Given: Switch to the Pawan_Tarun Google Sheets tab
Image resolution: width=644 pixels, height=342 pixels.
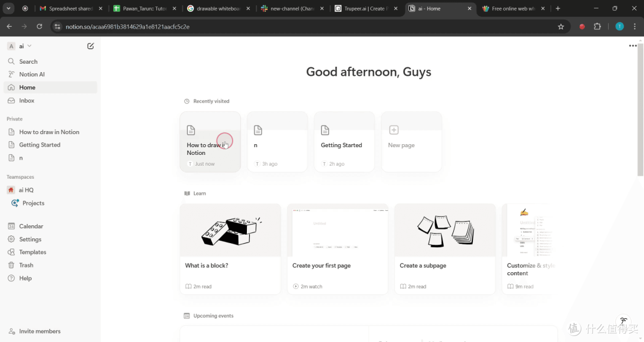Looking at the screenshot, I should click(x=144, y=8).
